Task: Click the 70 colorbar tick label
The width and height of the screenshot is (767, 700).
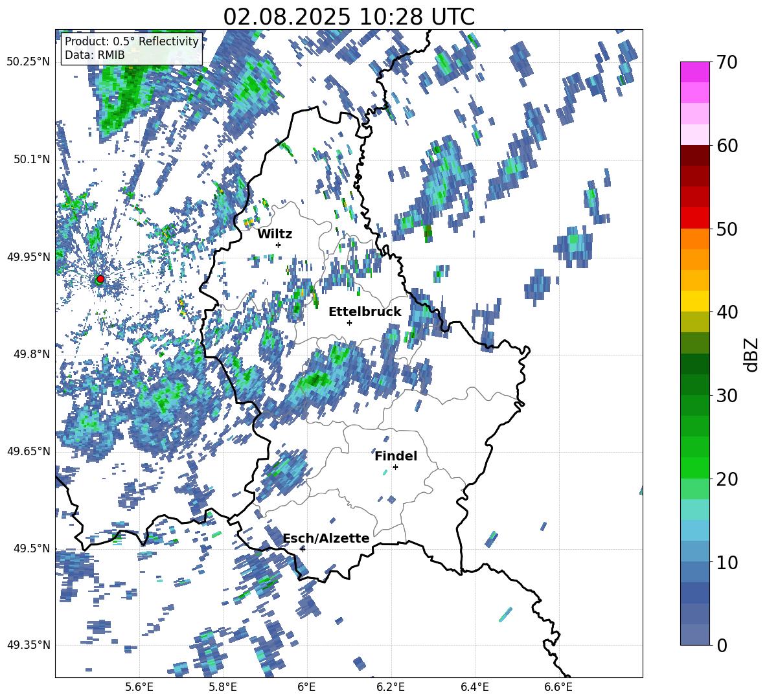Action: [727, 62]
